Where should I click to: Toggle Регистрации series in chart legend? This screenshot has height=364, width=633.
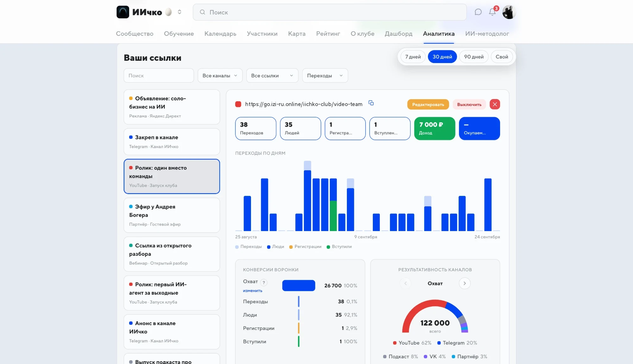pyautogui.click(x=305, y=247)
